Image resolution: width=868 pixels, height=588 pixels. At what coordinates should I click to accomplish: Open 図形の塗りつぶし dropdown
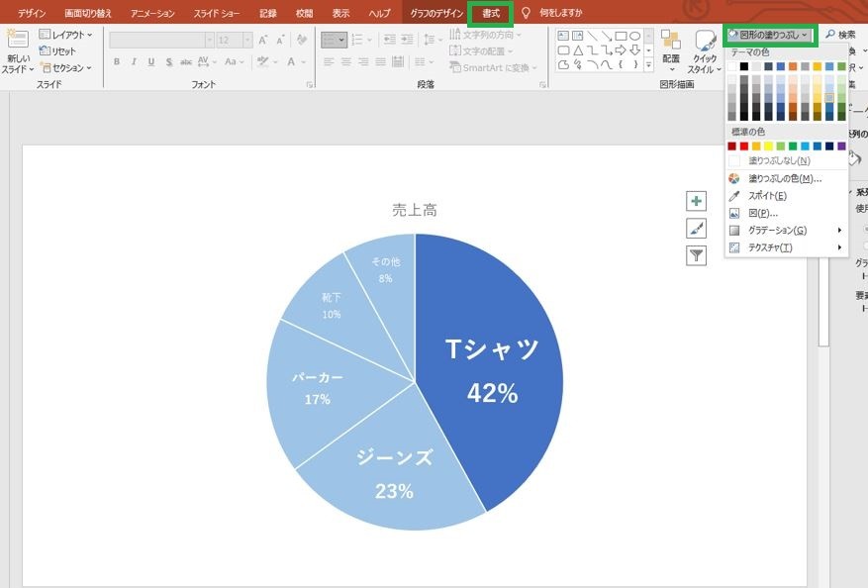coord(770,35)
